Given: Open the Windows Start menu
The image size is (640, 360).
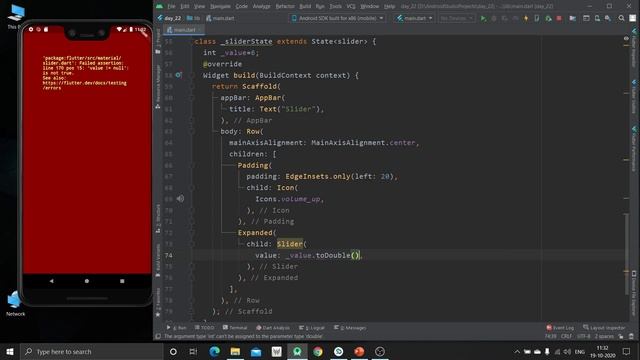Looking at the screenshot, I should click(x=10, y=351).
